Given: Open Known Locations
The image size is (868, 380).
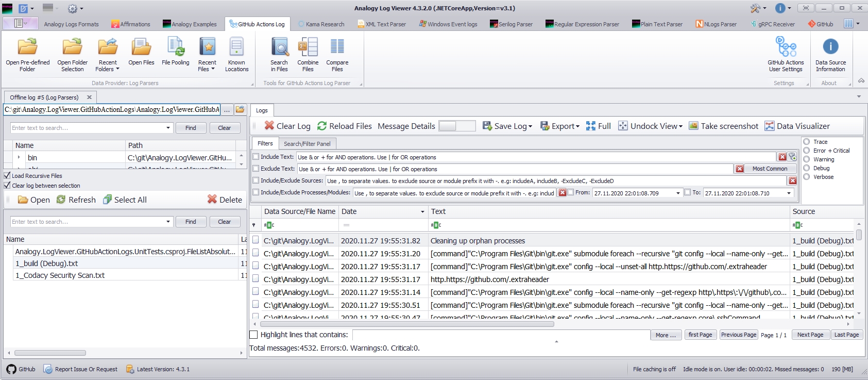Looking at the screenshot, I should coord(236,54).
